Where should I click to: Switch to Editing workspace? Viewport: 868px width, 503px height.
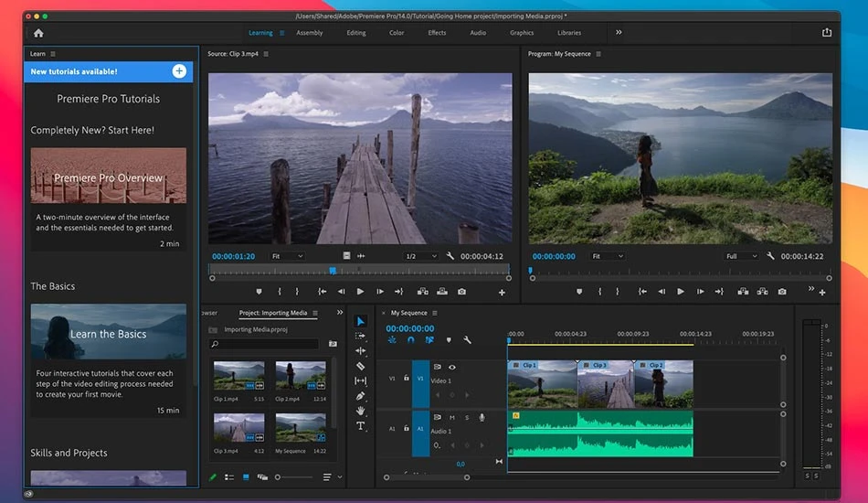coord(356,33)
